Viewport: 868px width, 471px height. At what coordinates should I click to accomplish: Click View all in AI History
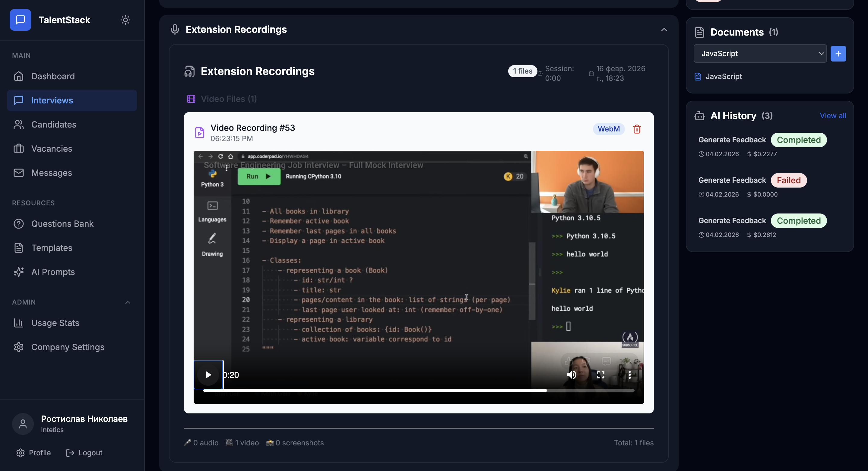833,115
